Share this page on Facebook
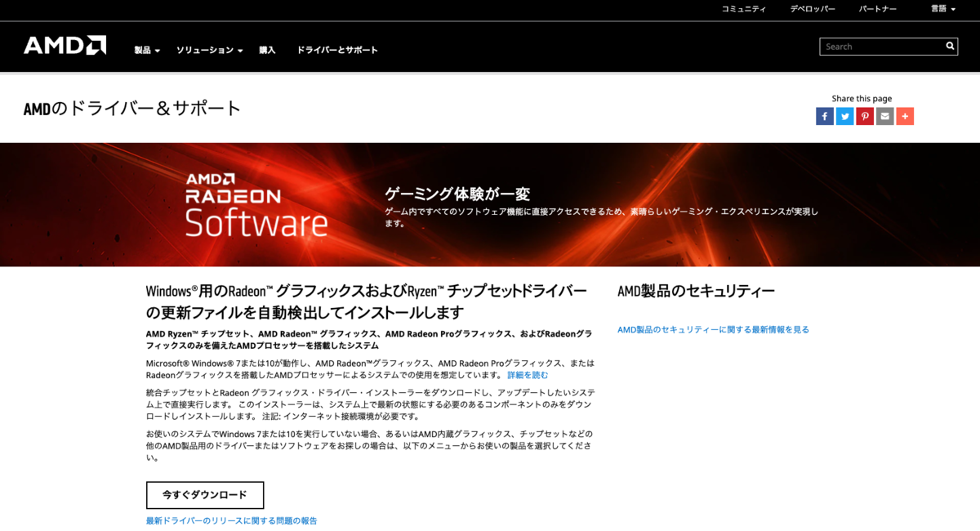This screenshot has height=531, width=980. point(825,117)
